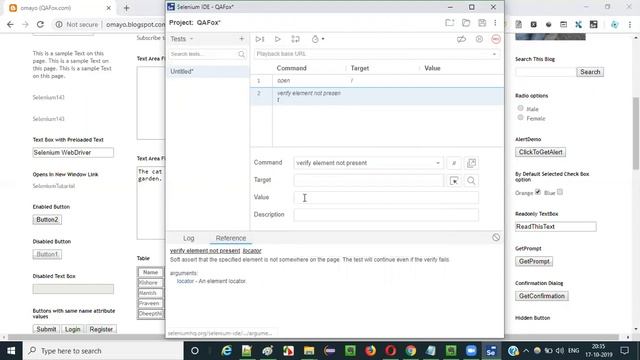Click the Login button
The height and width of the screenshot is (360, 640).
[x=73, y=329]
